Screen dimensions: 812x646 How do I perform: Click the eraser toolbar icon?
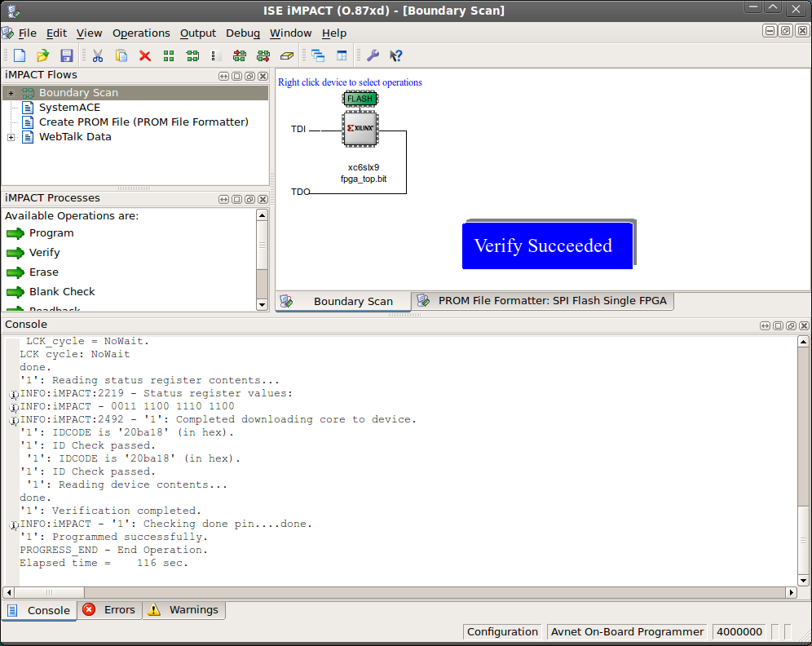(x=287, y=55)
